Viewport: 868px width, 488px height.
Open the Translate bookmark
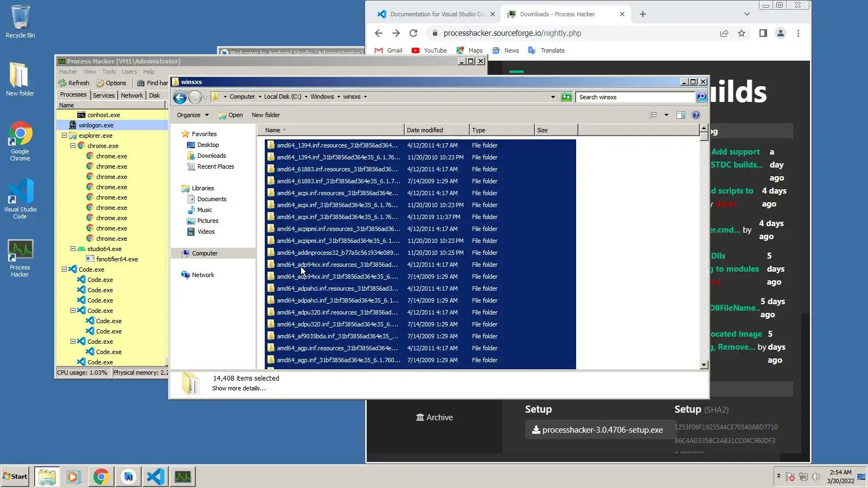coord(546,50)
